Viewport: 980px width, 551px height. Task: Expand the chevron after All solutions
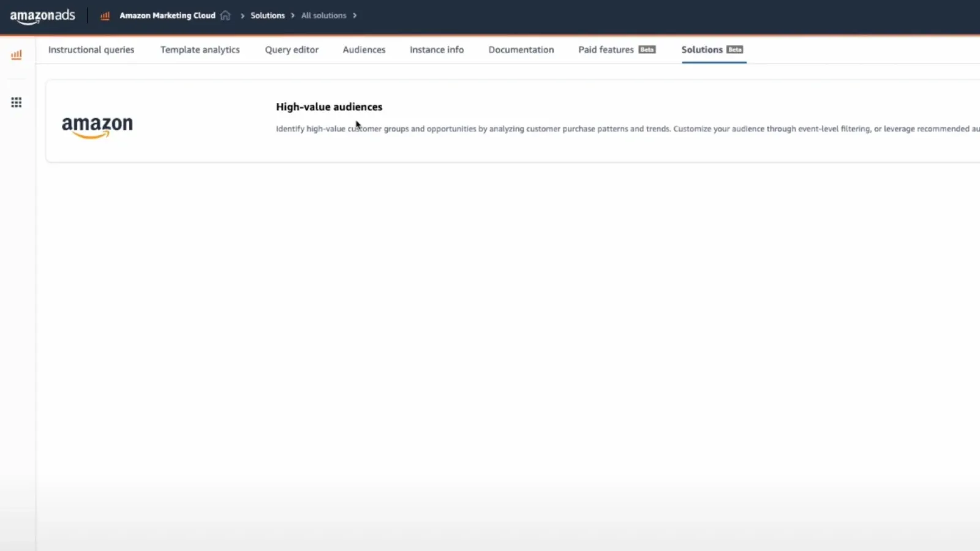355,15
